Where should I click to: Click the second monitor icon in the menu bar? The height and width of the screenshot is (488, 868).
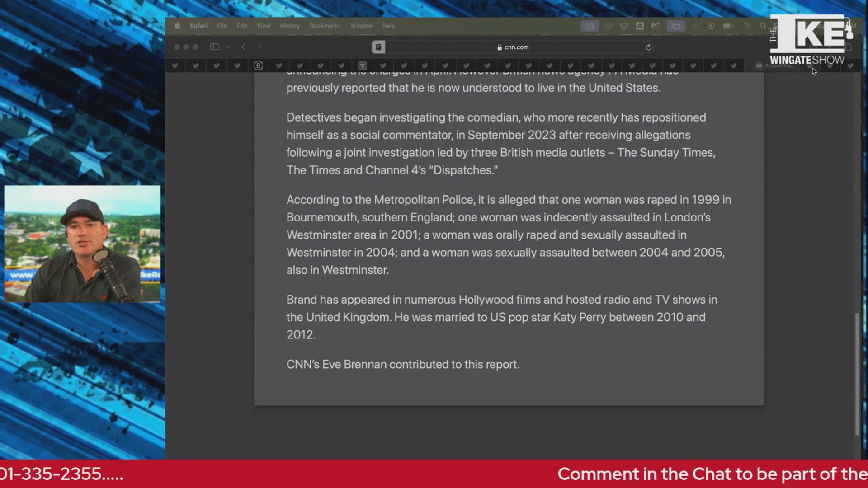(x=624, y=26)
